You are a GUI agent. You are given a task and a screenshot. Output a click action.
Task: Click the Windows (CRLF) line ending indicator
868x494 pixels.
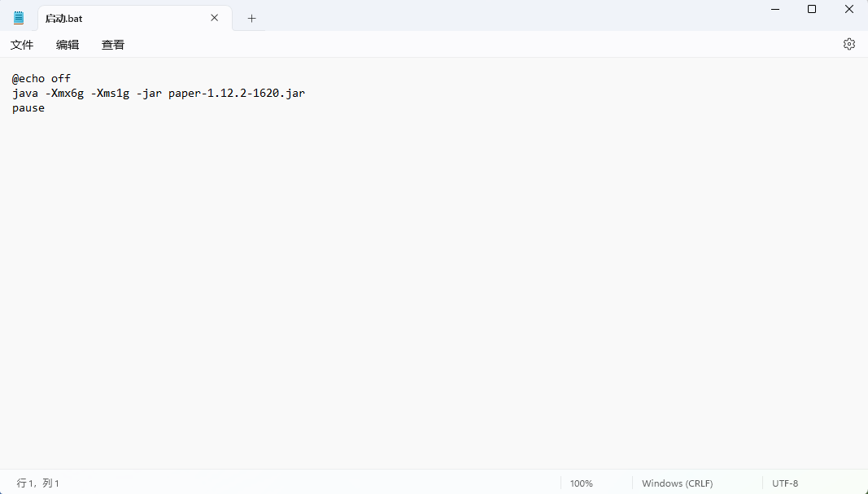678,483
